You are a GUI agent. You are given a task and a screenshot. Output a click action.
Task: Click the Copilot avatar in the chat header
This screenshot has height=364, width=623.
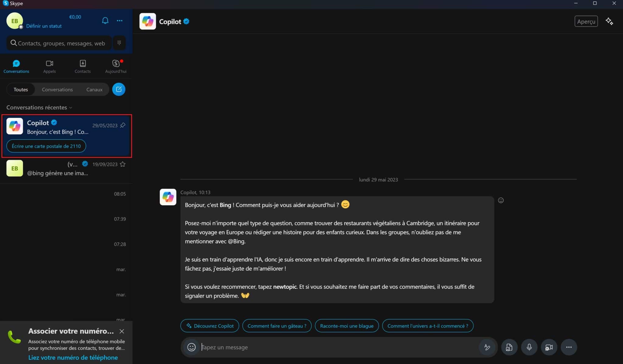(148, 21)
